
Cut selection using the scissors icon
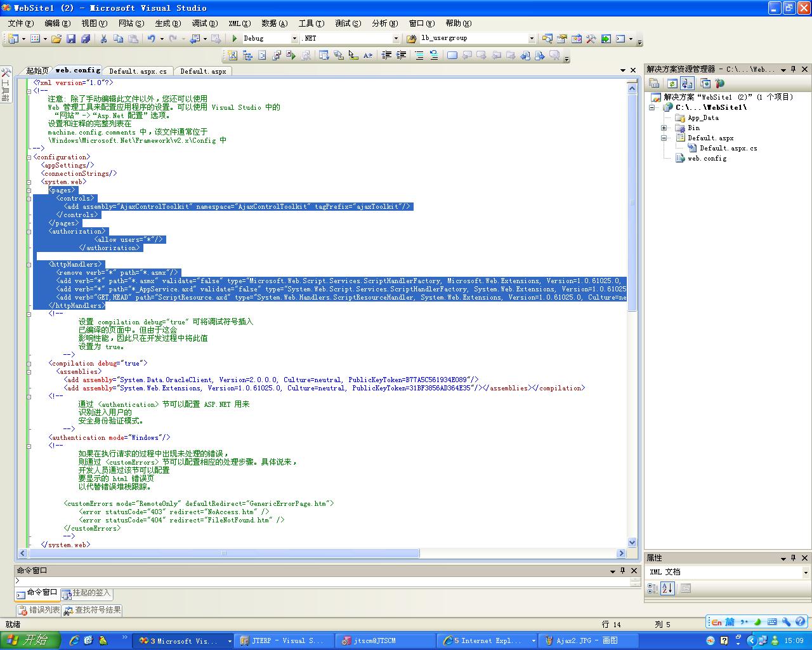tap(103, 39)
